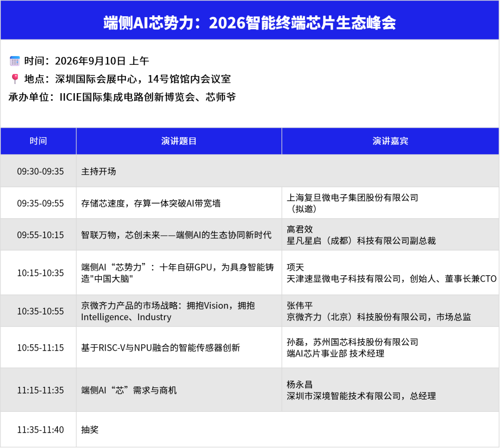Click the speaker name 杨永昌
This screenshot has width=500, height=448.
(300, 384)
